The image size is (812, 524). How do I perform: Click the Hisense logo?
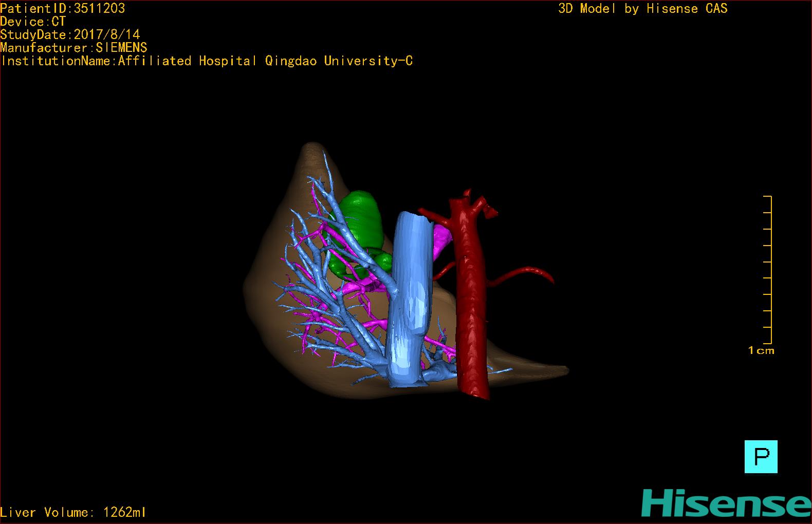[726, 503]
